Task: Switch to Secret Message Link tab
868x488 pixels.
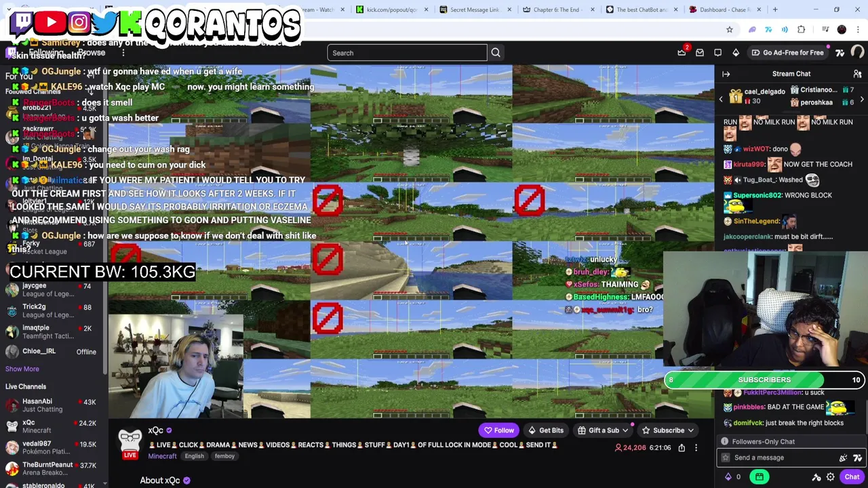Action: [x=474, y=9]
